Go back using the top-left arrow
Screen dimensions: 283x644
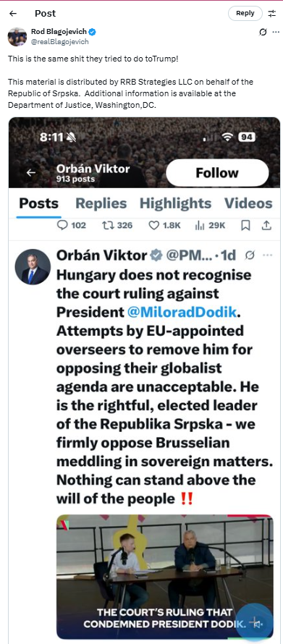click(13, 13)
